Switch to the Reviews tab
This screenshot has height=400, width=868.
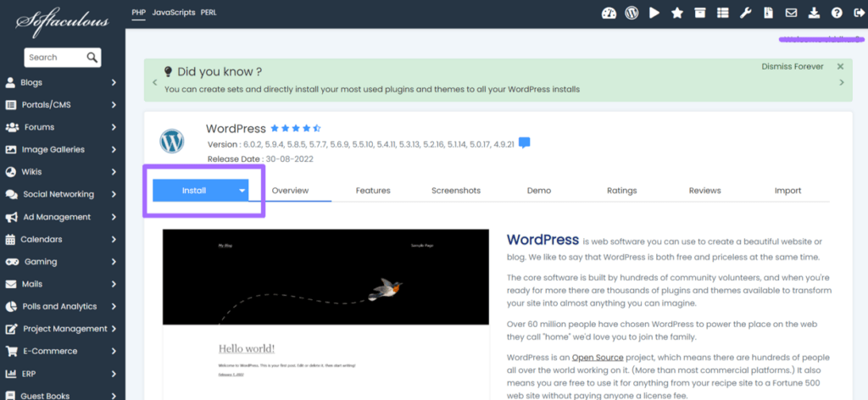(704, 191)
